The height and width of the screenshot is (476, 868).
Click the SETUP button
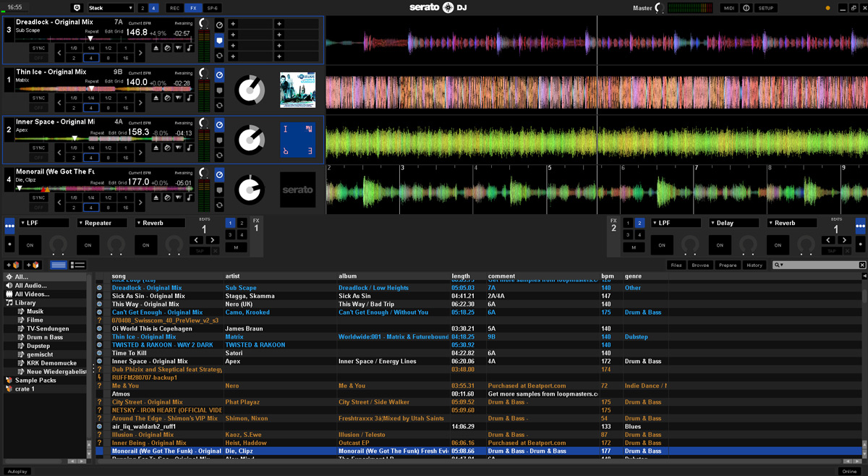(766, 8)
